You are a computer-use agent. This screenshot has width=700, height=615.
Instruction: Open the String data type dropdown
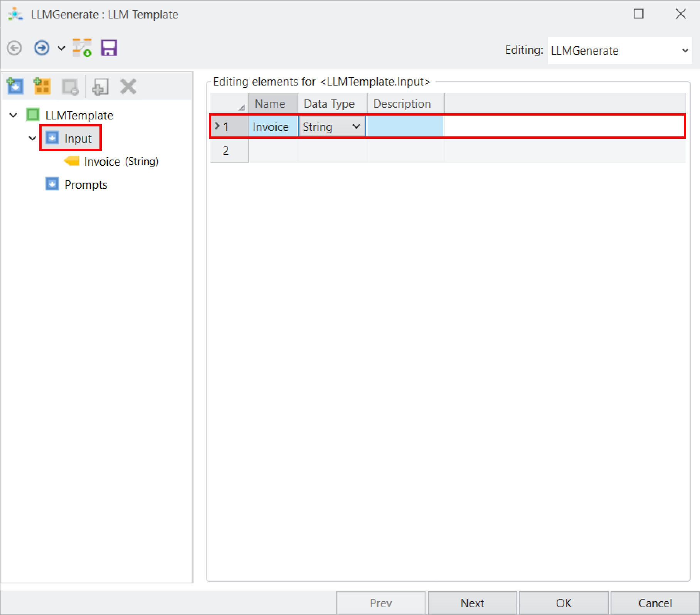click(356, 126)
